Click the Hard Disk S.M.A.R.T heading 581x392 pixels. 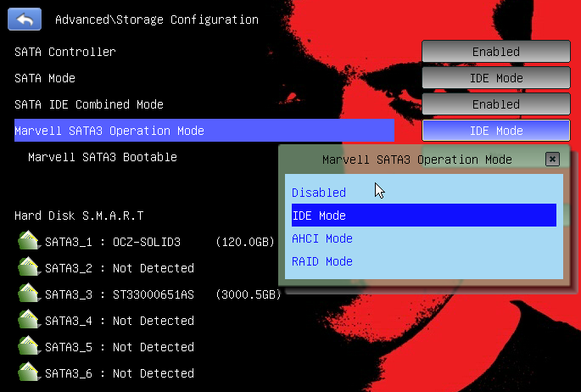(x=79, y=216)
